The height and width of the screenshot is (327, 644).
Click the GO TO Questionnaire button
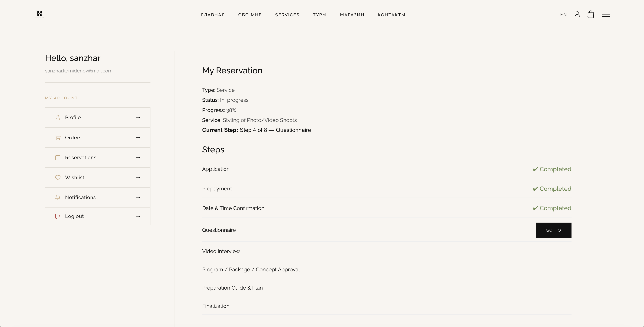pyautogui.click(x=553, y=230)
